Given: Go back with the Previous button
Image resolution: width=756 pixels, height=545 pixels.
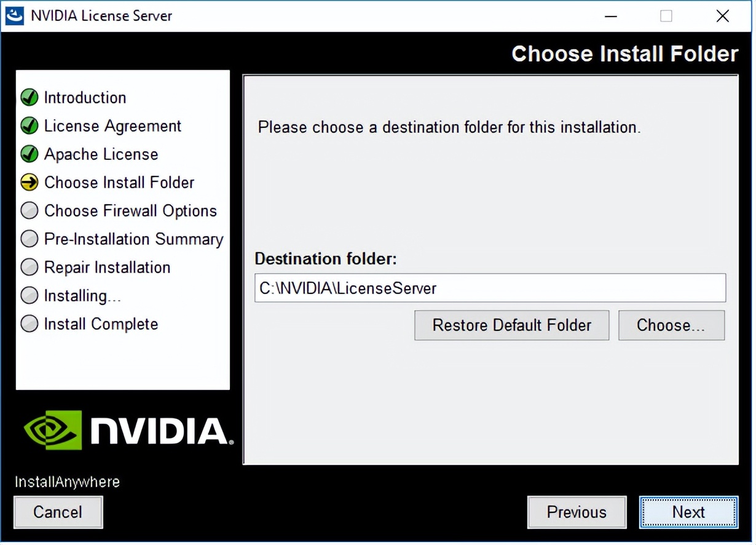Looking at the screenshot, I should pos(577,512).
